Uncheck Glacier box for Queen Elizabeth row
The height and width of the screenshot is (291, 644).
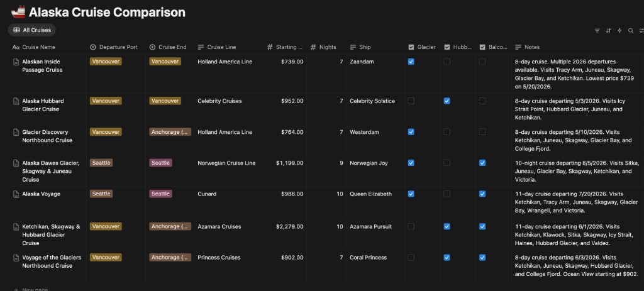tap(411, 194)
